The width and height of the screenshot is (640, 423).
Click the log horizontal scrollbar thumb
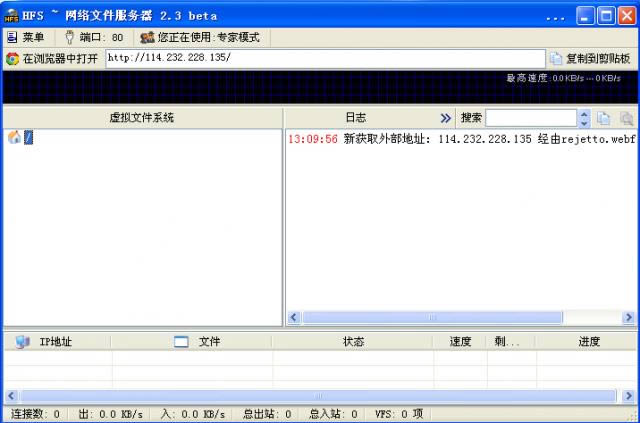click(432, 317)
